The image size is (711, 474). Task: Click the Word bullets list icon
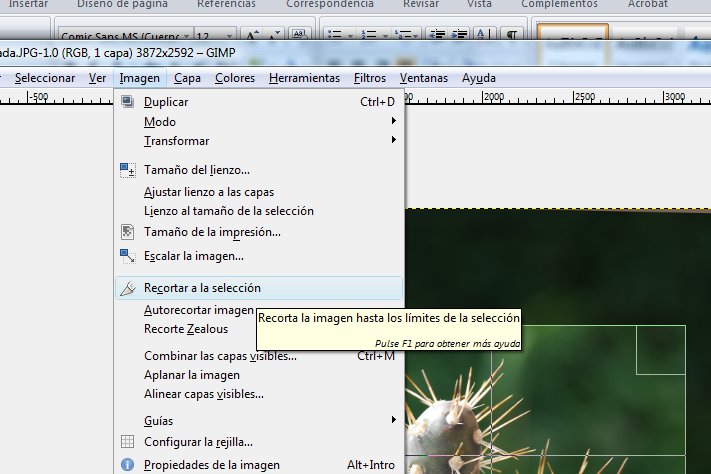tap(335, 34)
